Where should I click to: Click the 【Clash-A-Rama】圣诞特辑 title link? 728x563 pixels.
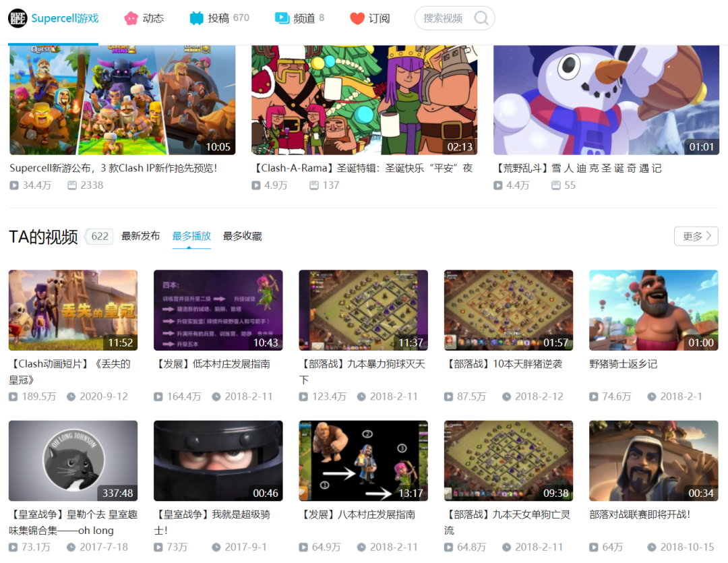(x=362, y=168)
